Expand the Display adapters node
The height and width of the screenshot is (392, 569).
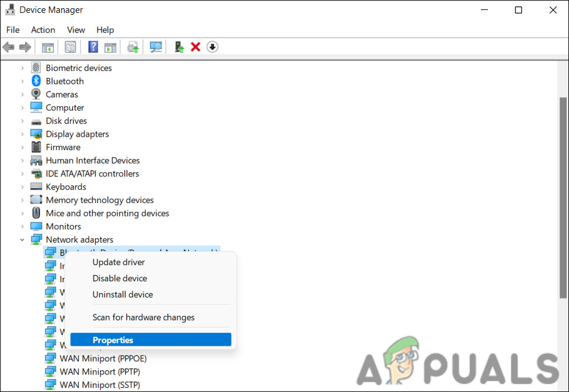[22, 134]
